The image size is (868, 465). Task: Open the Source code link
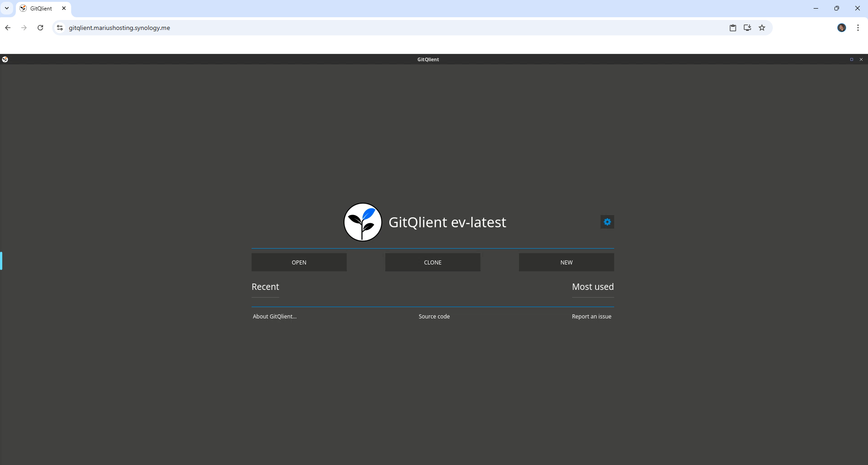pos(434,316)
